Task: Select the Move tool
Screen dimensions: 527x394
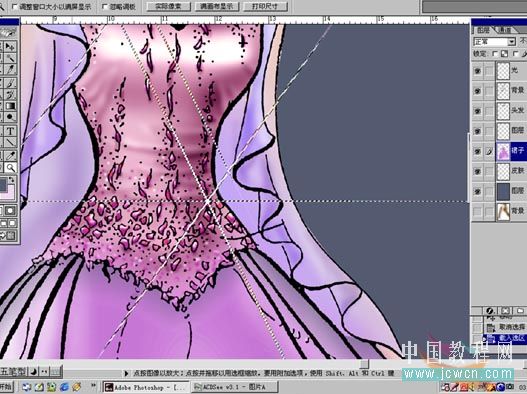Action: point(10,46)
